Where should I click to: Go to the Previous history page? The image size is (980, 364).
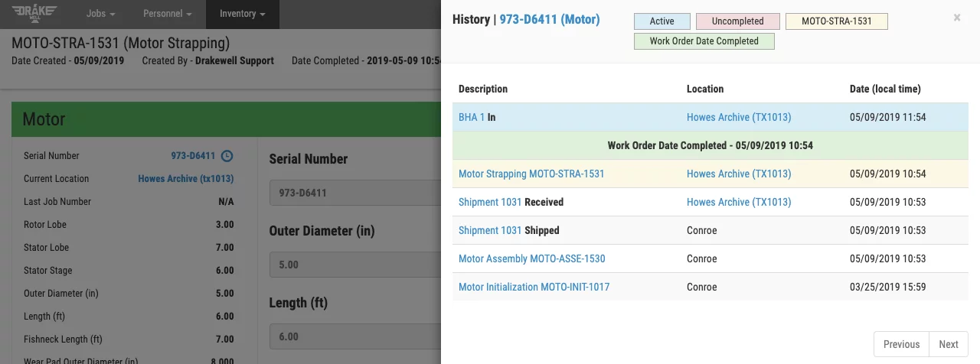click(901, 344)
